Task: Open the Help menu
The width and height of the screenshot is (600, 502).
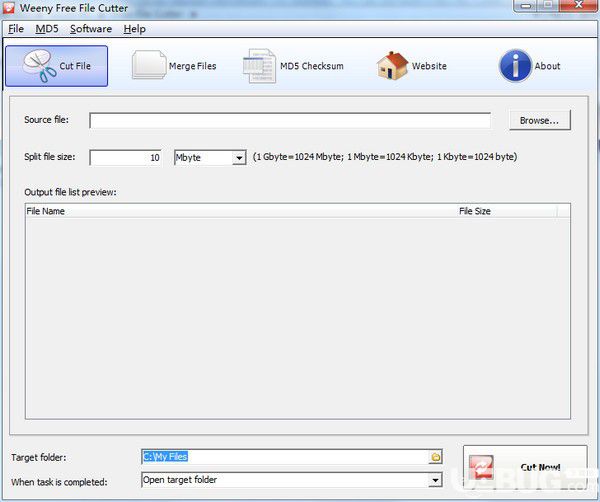Action: (x=134, y=29)
